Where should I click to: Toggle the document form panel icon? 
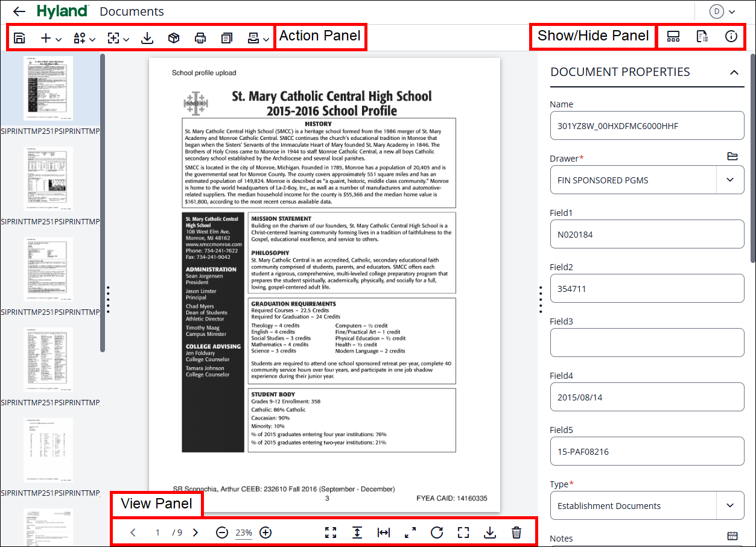702,37
